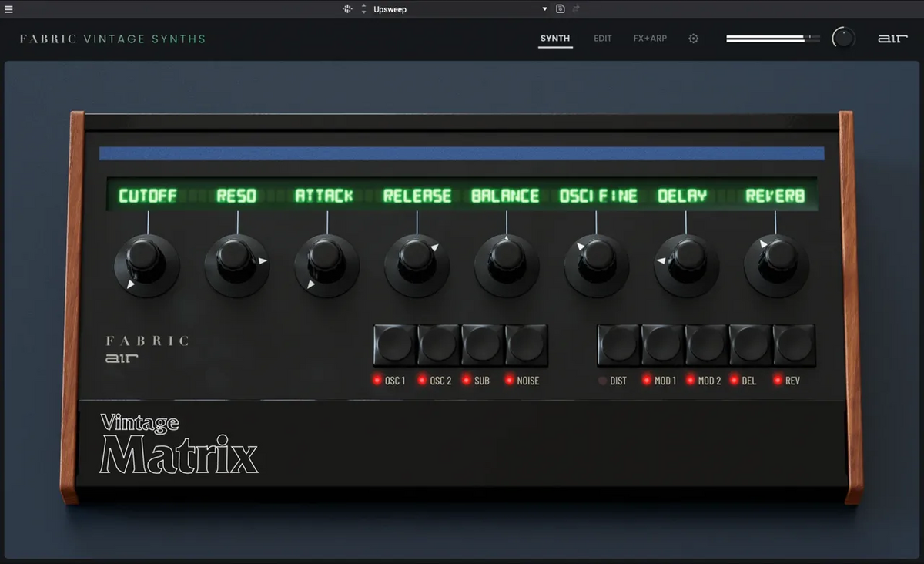Viewport: 924px width, 564px height.
Task: Toggle the REV reverb button
Action: point(794,344)
